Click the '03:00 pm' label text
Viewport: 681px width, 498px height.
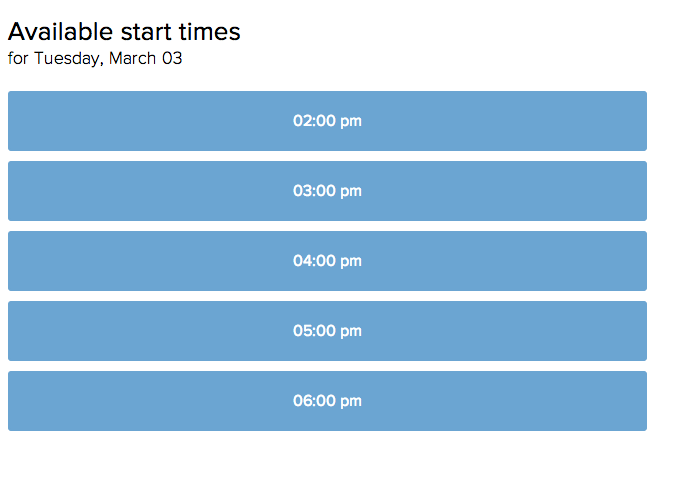point(327,191)
